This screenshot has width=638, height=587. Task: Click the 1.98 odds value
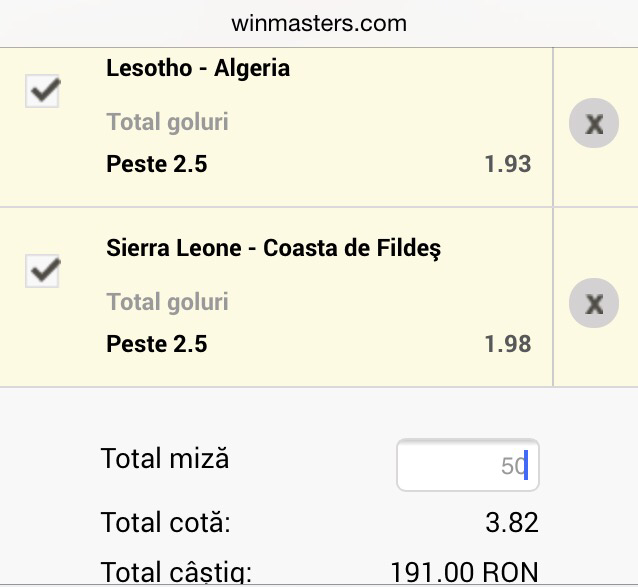[507, 344]
